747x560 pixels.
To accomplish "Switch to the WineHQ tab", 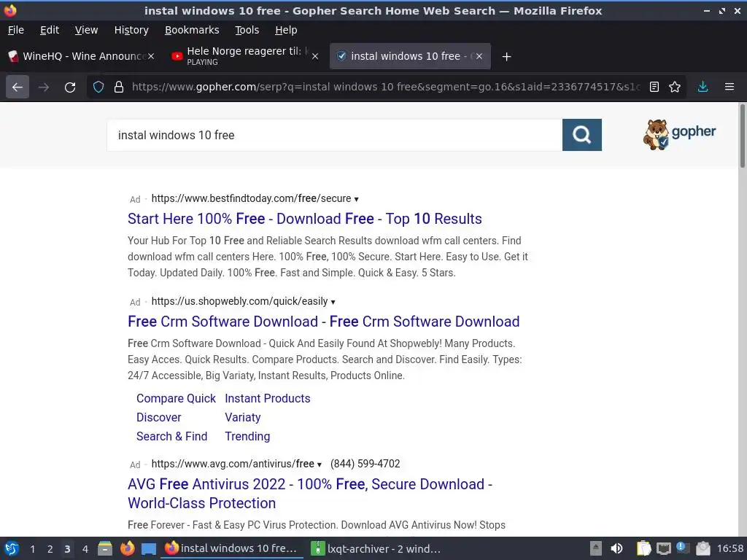I will tap(80, 56).
